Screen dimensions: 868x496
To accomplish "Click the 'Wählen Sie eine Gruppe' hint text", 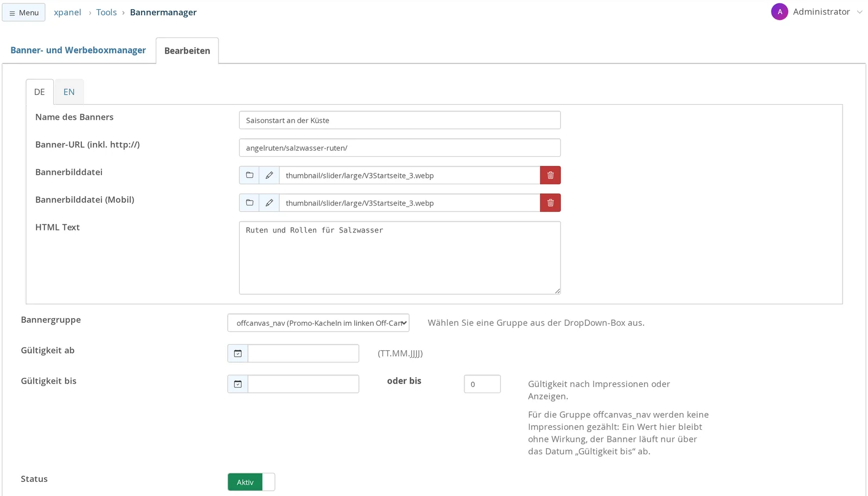I will (x=536, y=323).
